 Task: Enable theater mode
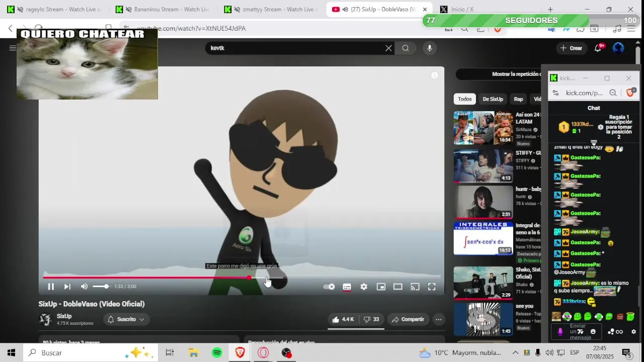click(398, 287)
